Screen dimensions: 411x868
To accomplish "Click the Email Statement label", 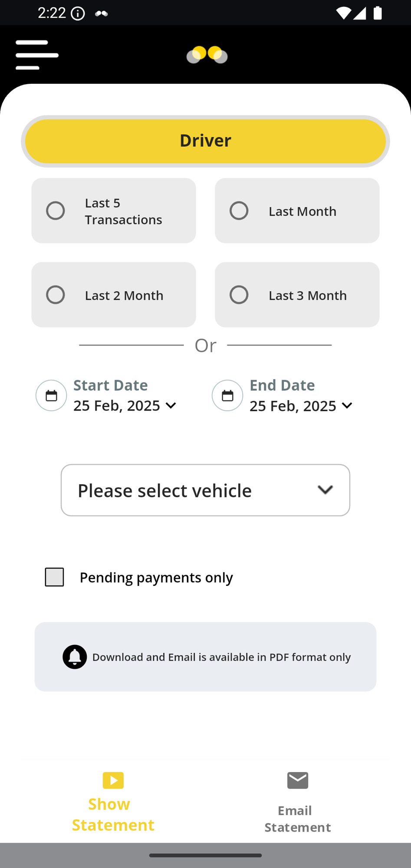I will (298, 819).
